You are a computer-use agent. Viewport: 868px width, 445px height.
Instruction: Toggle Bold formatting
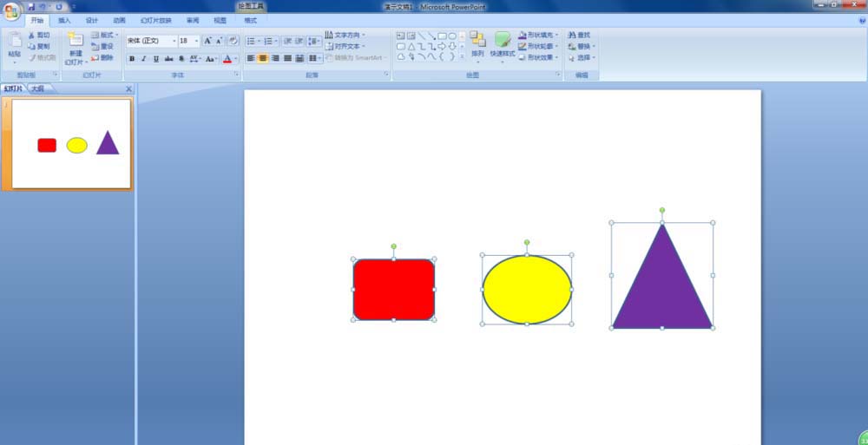132,59
